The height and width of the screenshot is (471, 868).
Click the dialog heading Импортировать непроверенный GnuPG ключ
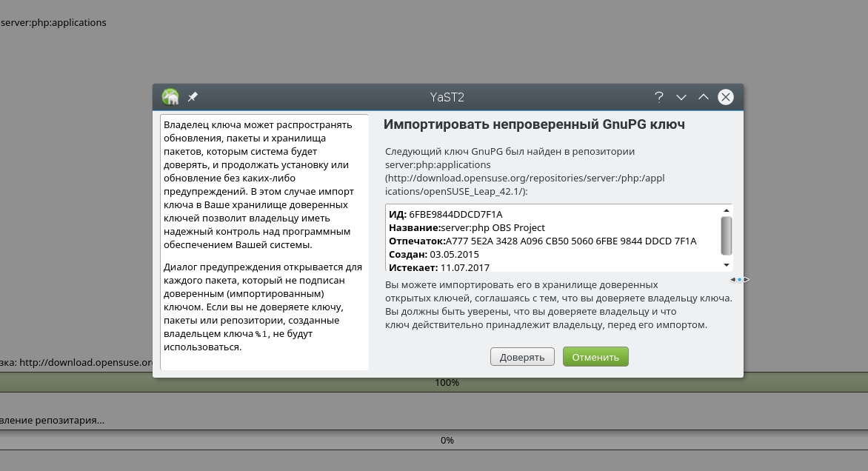point(534,124)
